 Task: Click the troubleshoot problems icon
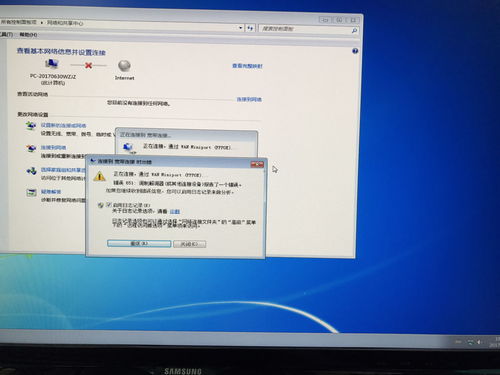31,192
